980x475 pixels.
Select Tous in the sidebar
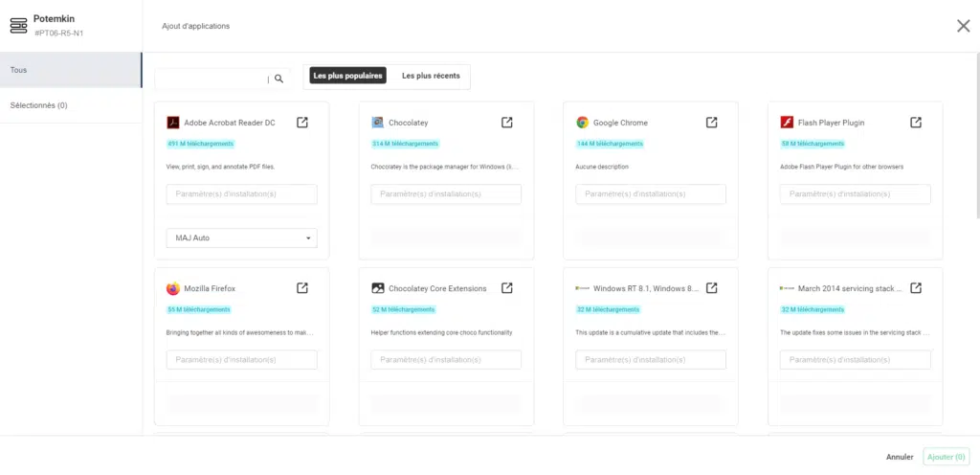(71, 70)
